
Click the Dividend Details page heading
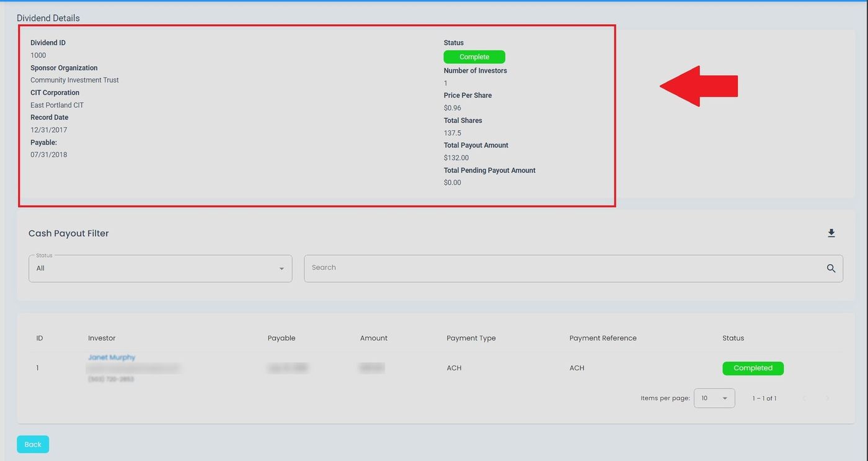(48, 18)
